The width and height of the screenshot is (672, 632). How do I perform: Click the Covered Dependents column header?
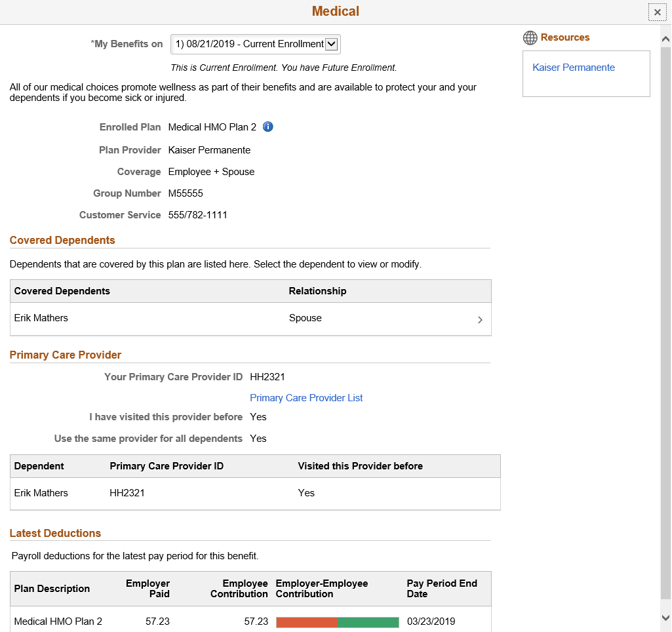pos(62,291)
